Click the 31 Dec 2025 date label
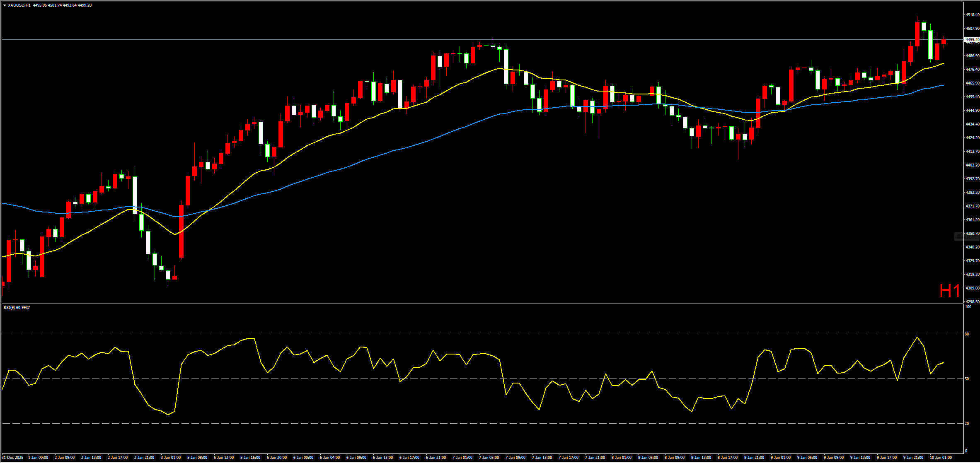 [13, 458]
